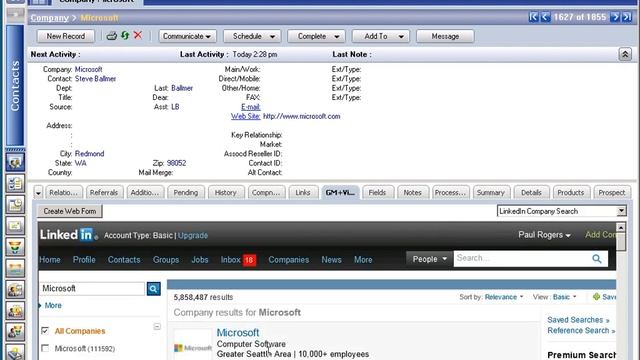
Task: Click the sidebar icon below the funnel
Action: click(x=15, y=269)
